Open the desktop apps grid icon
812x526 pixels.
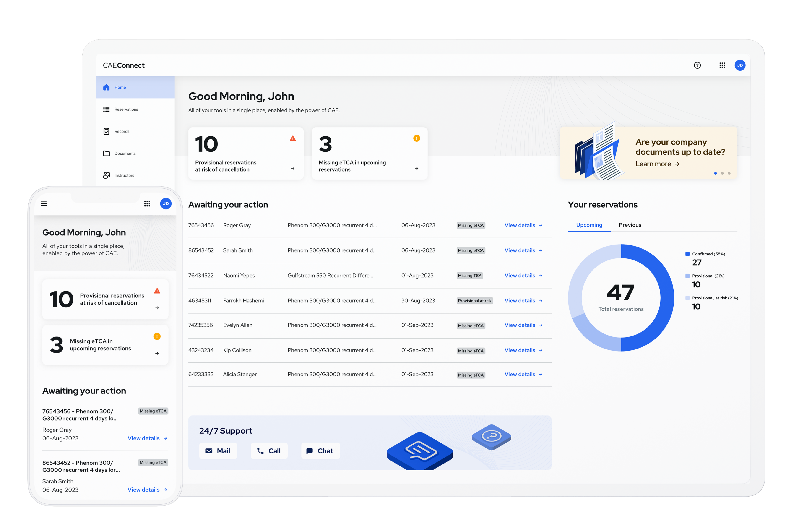point(722,65)
